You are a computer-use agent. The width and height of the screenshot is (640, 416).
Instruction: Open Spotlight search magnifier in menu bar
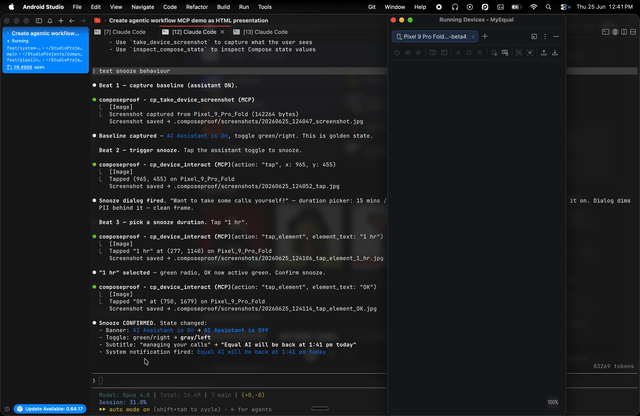point(548,7)
